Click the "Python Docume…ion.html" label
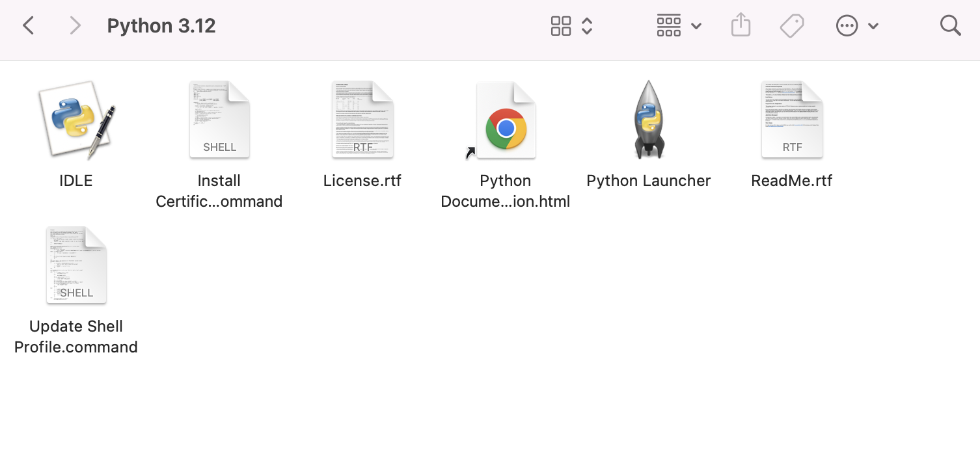This screenshot has width=980, height=476. click(506, 191)
